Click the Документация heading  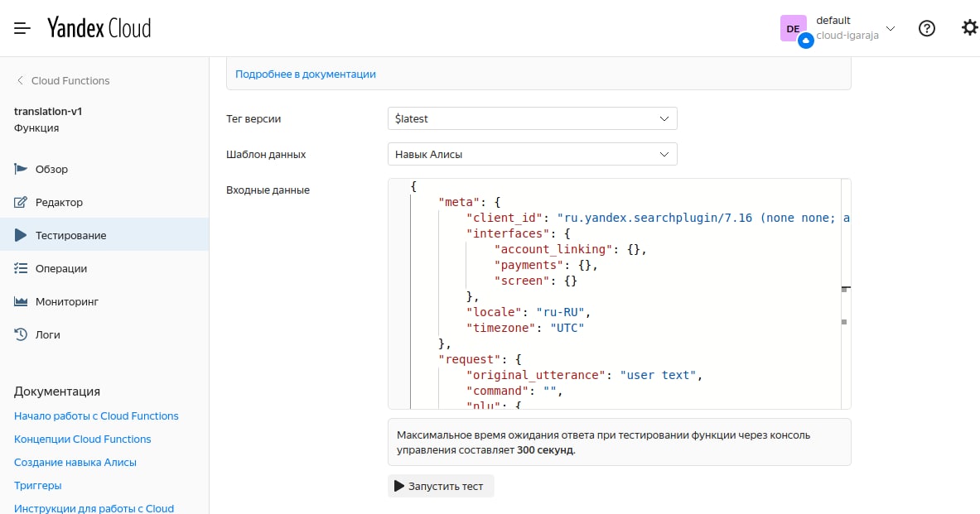pyautogui.click(x=57, y=392)
